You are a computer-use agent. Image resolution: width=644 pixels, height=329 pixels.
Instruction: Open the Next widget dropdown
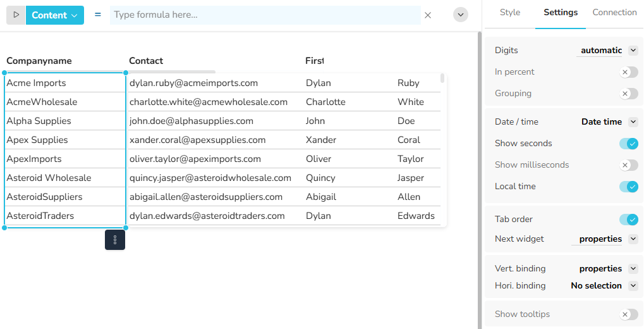coord(633,239)
